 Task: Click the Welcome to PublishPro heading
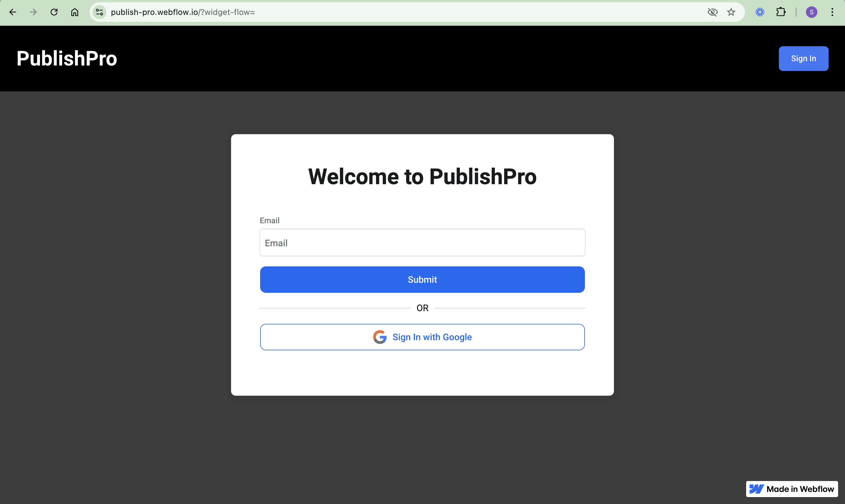click(422, 177)
